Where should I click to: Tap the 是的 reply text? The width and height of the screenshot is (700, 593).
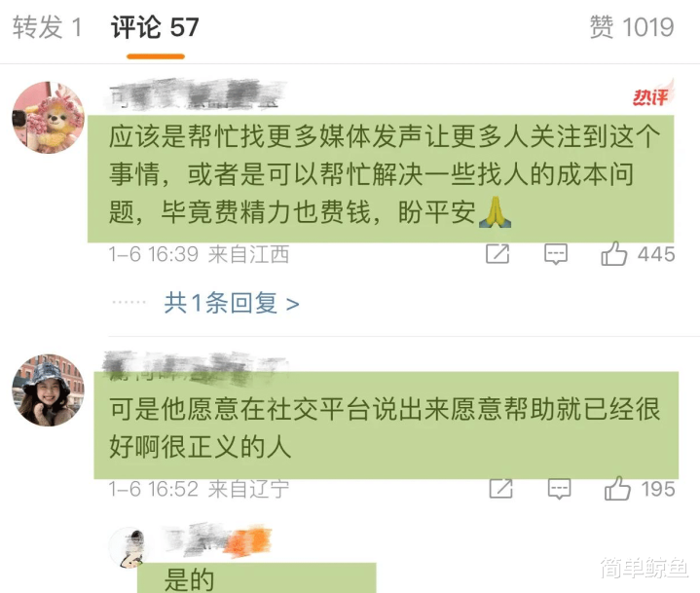click(189, 579)
